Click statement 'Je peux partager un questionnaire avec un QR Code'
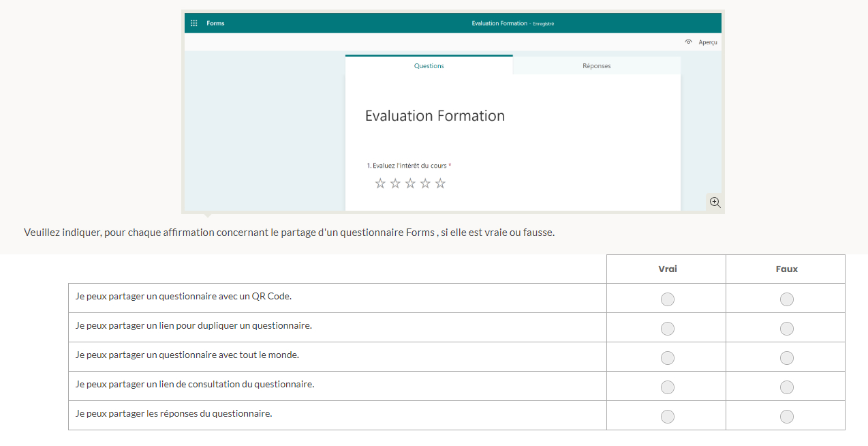The width and height of the screenshot is (868, 446). (x=184, y=297)
